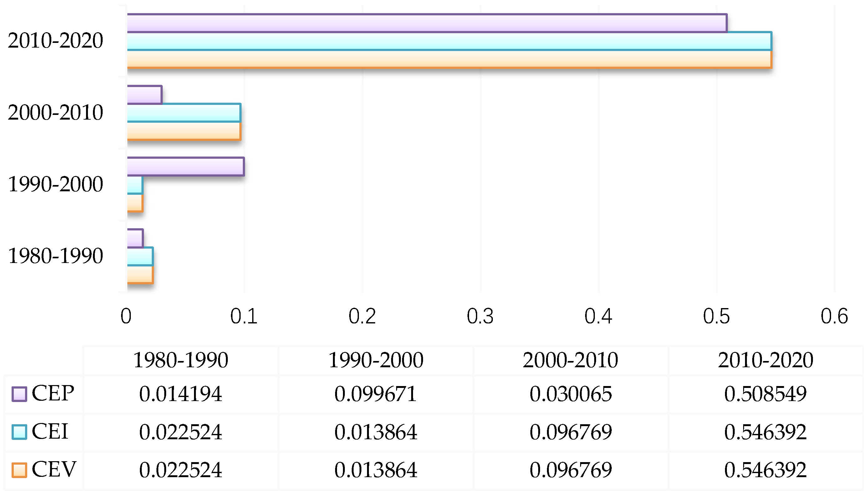The image size is (868, 495).
Task: Select the 1980-1990 CEI cyan bar
Action: click(140, 256)
